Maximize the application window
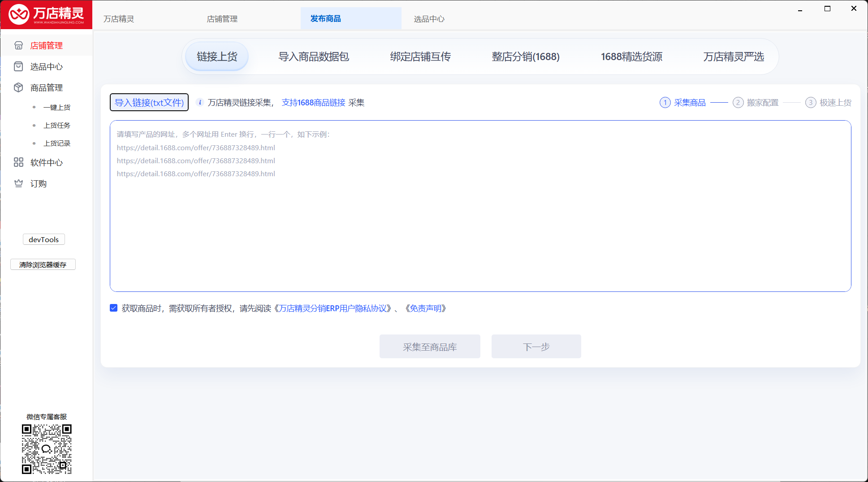 pos(827,9)
